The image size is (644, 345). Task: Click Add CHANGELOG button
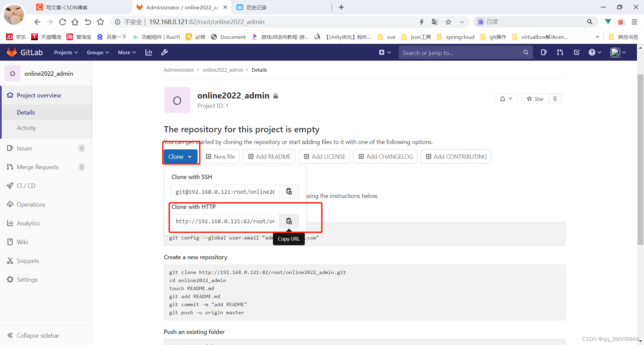tap(385, 156)
